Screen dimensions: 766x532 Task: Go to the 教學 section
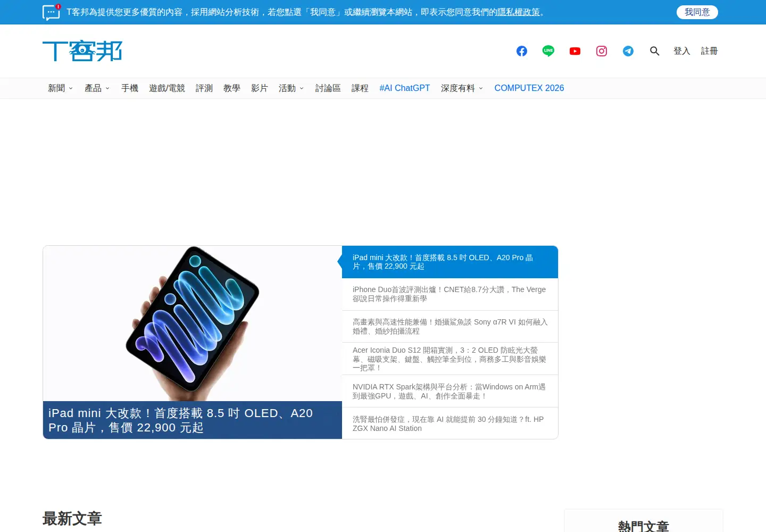pyautogui.click(x=232, y=88)
